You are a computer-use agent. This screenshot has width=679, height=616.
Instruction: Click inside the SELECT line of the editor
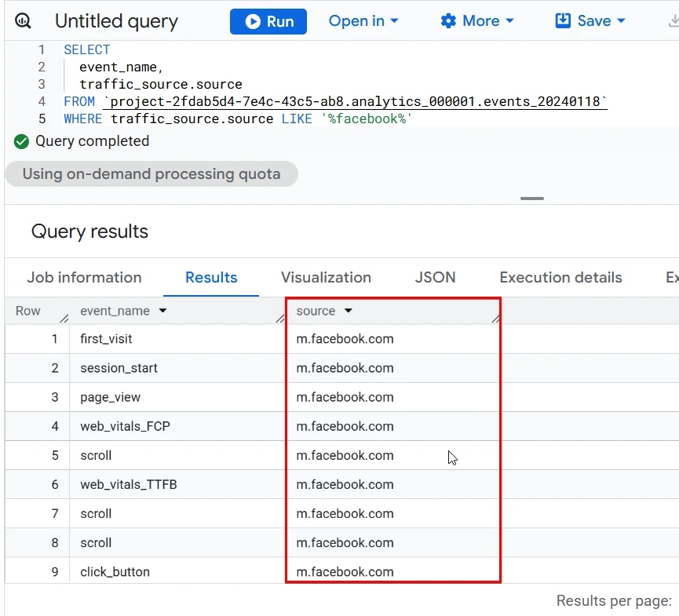point(87,49)
